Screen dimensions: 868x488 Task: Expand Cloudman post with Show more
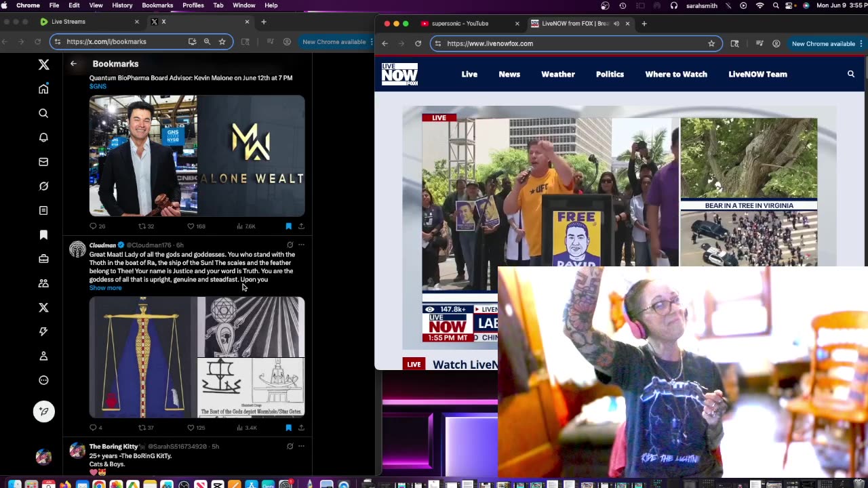(105, 288)
